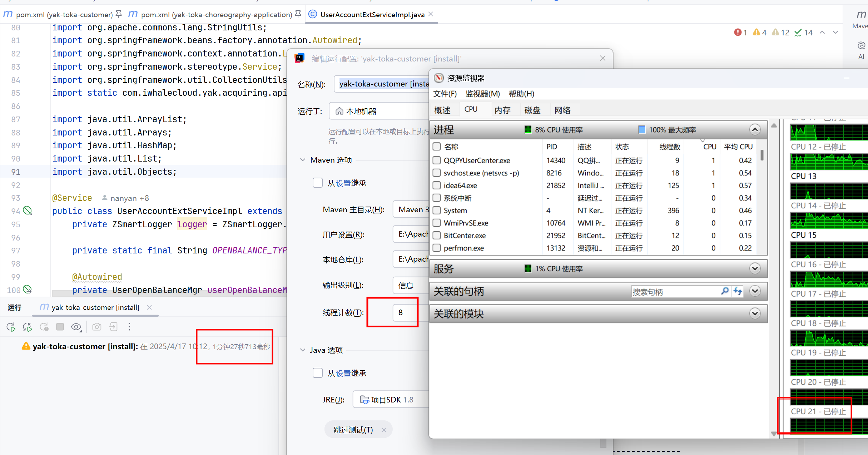
Task: Click the gutter icon on line 94
Action: coord(28,211)
